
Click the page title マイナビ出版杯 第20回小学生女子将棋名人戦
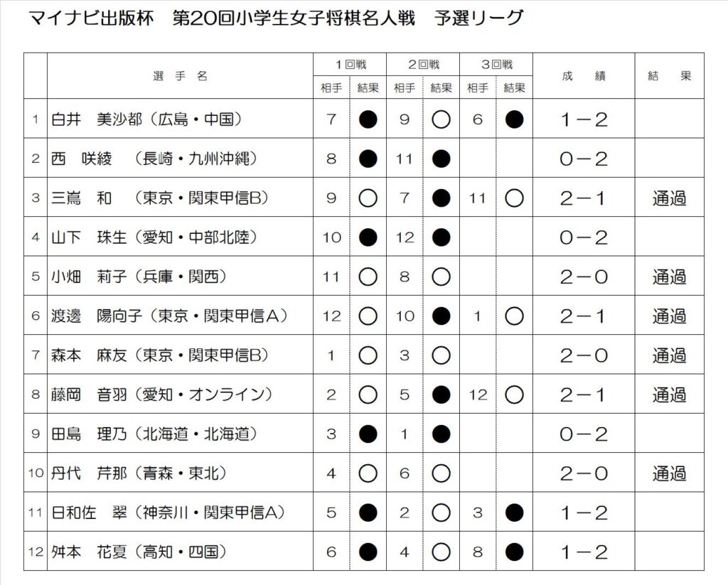(x=222, y=18)
